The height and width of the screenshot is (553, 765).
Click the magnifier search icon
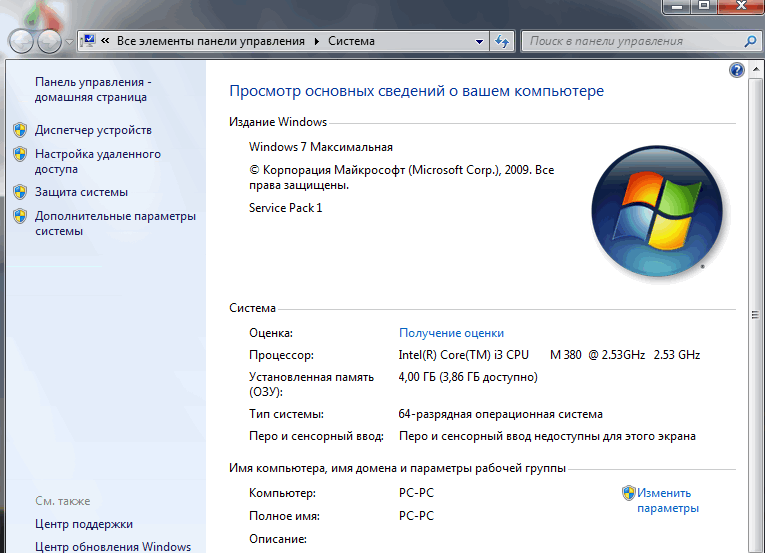coord(751,41)
